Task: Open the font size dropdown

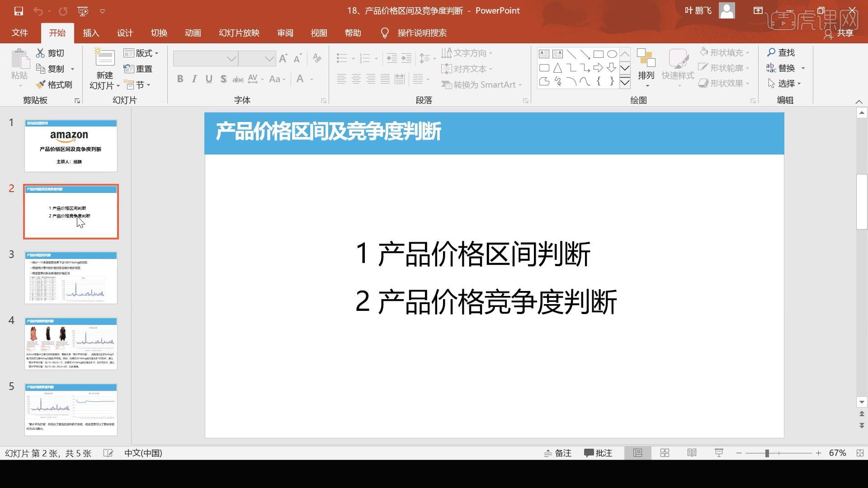Action: [269, 59]
